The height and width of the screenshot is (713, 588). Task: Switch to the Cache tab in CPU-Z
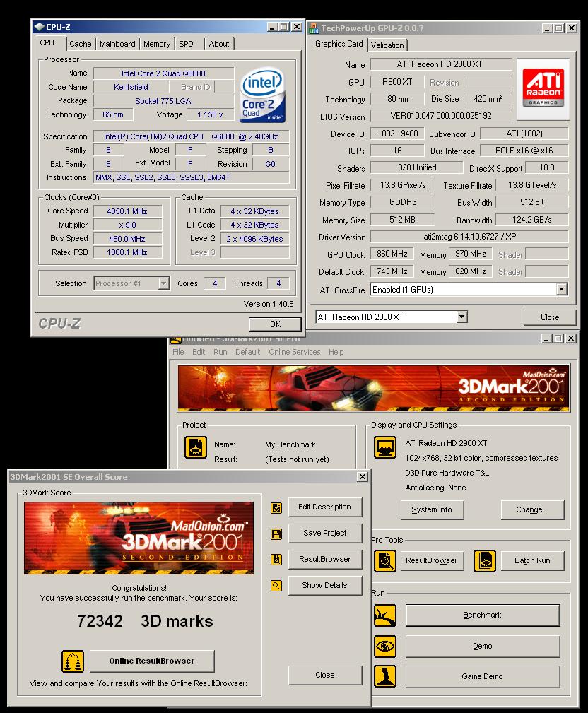[81, 44]
